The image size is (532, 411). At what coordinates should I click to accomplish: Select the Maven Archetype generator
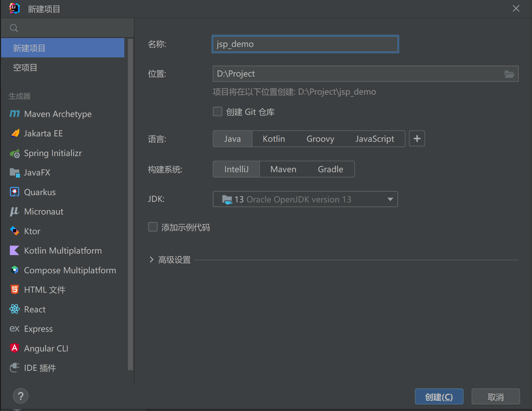58,114
